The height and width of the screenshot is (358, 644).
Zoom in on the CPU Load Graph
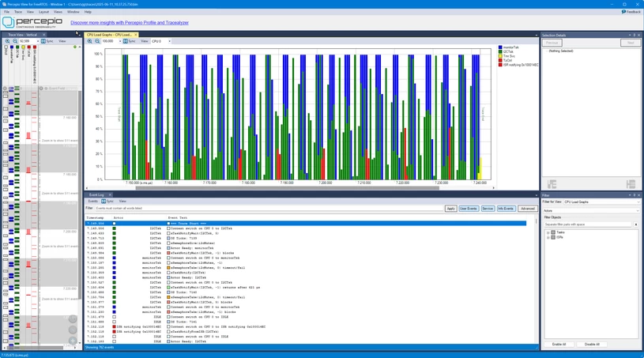[89, 41]
